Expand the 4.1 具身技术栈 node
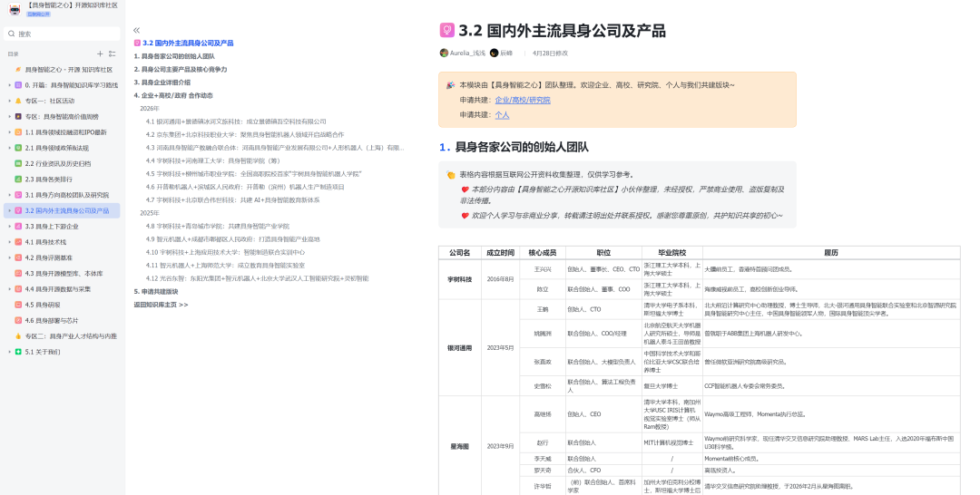This screenshot has height=495, width=980. coord(9,241)
